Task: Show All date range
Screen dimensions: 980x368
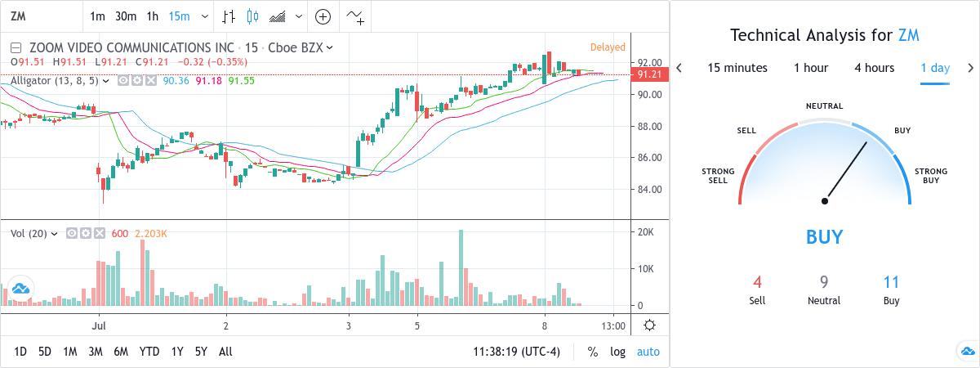Action: pyautogui.click(x=226, y=352)
